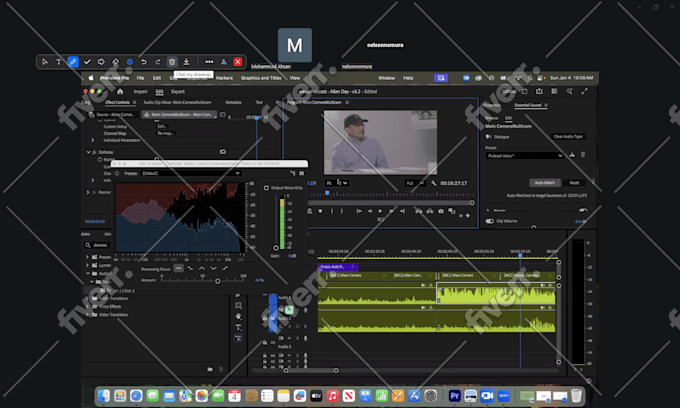The image size is (680, 408).
Task: Open the Audio Clip Mixer panel tab
Action: (177, 102)
